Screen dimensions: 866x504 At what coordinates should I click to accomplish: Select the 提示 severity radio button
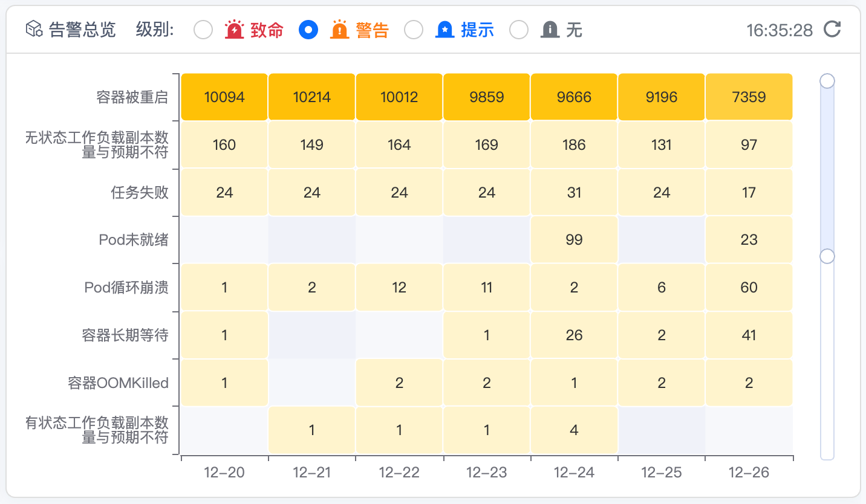414,30
